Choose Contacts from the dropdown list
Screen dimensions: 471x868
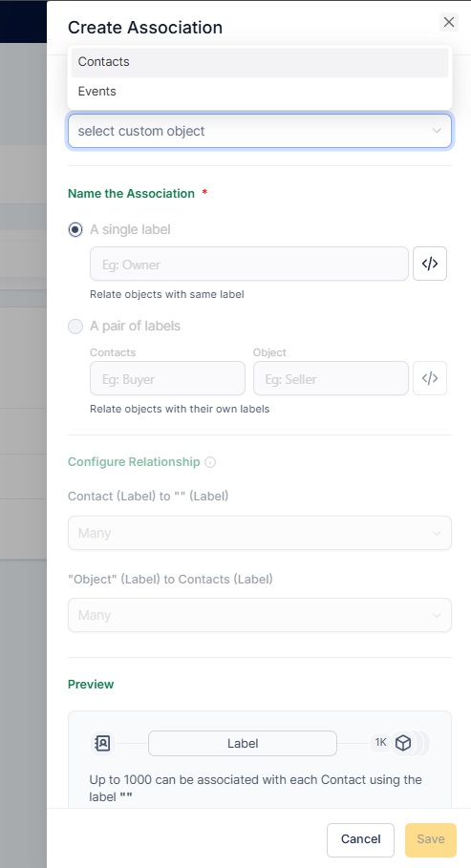click(x=259, y=62)
